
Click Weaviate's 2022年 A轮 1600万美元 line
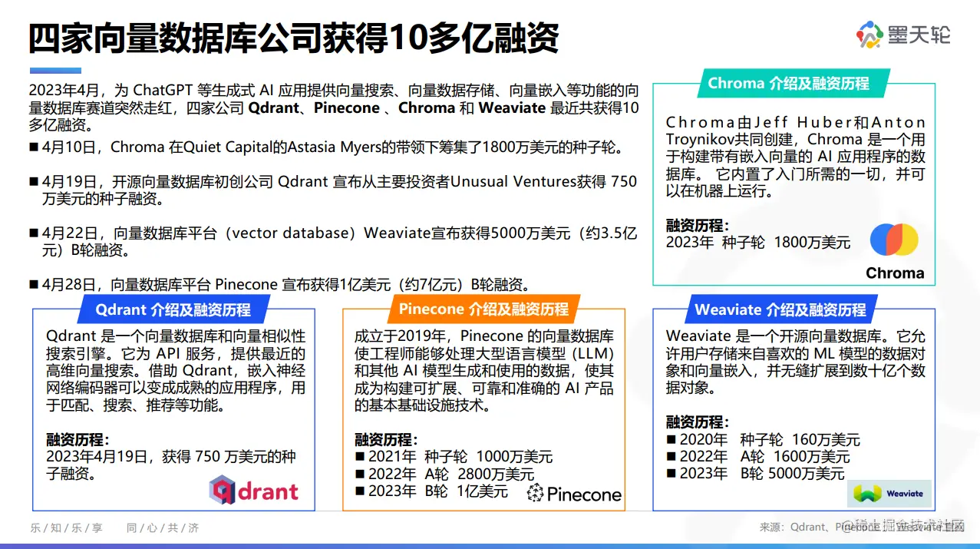[x=757, y=457]
